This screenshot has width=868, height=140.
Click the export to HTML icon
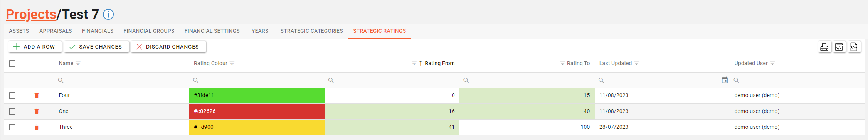coord(839,47)
